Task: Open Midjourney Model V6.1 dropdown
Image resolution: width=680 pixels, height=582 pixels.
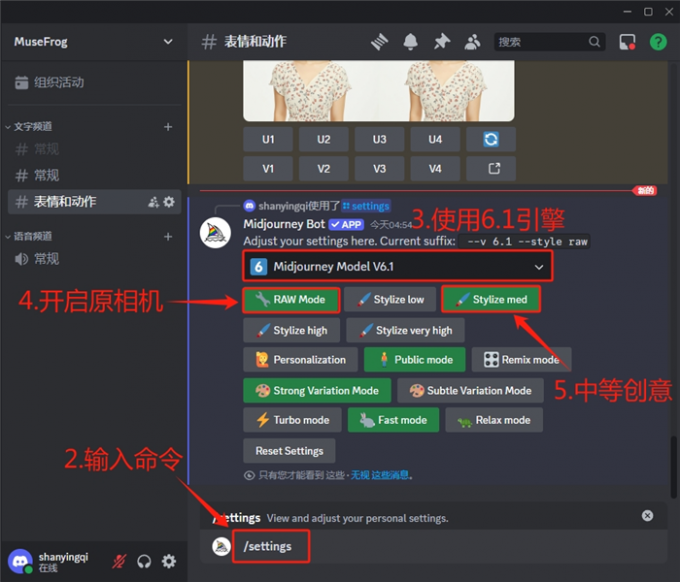Action: pos(397,266)
